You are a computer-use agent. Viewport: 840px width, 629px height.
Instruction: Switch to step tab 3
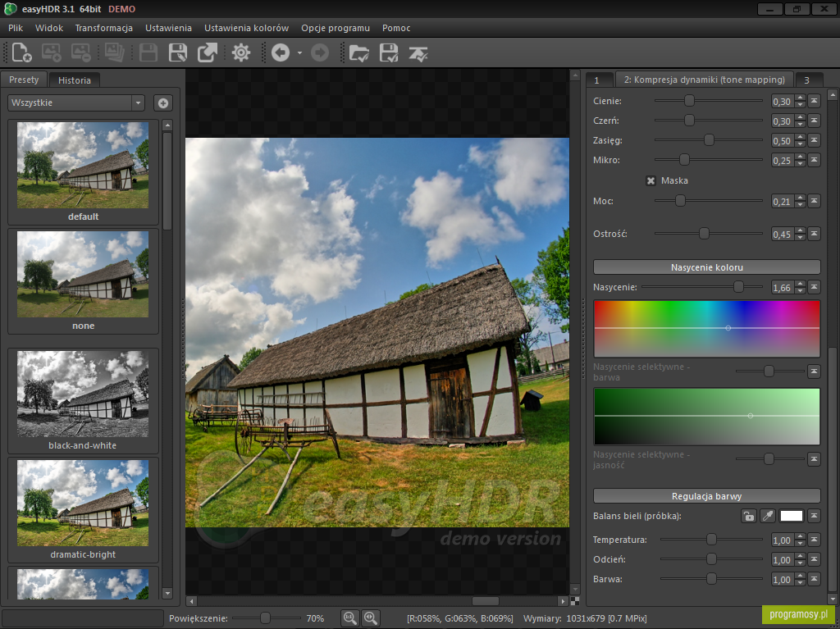tap(809, 80)
